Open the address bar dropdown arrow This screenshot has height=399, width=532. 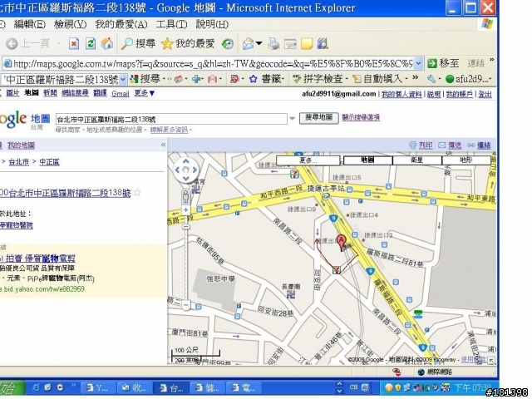pos(419,63)
